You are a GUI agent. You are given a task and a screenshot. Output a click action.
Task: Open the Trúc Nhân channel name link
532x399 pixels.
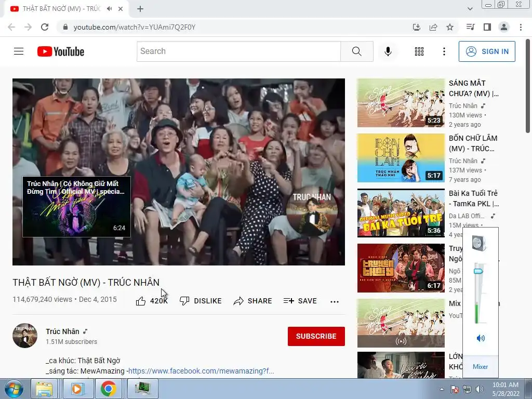coord(62,331)
